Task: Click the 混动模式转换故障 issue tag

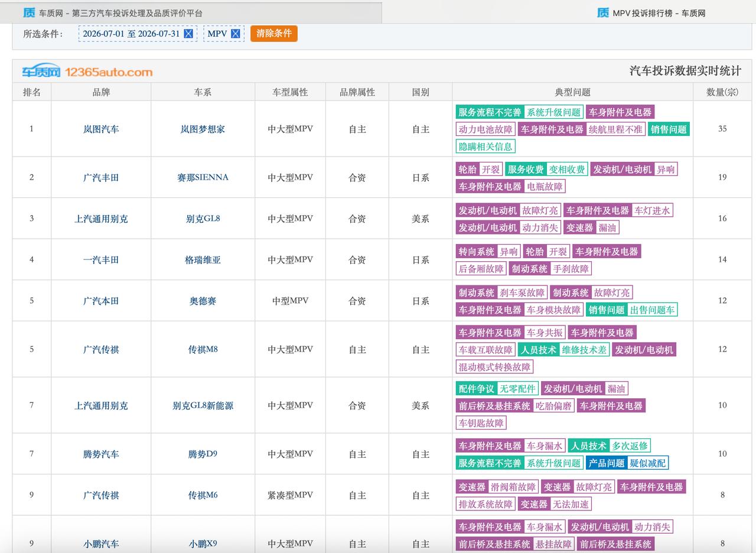Action: [495, 367]
